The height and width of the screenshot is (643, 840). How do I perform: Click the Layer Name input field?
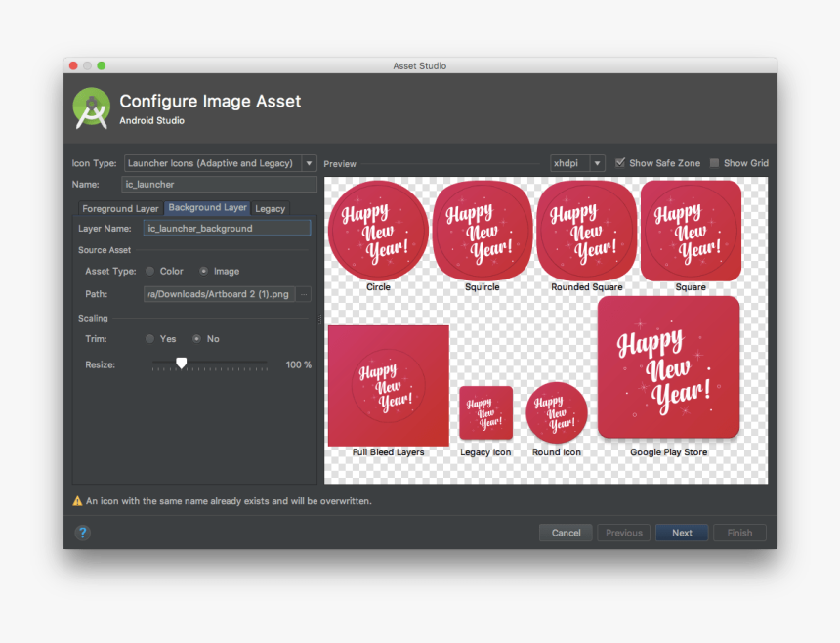coord(227,228)
